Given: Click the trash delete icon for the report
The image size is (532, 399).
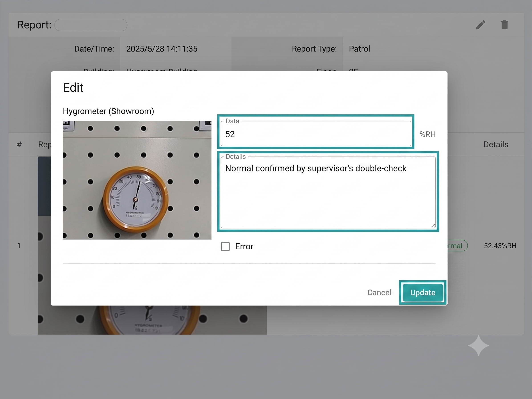Looking at the screenshot, I should coord(504,25).
